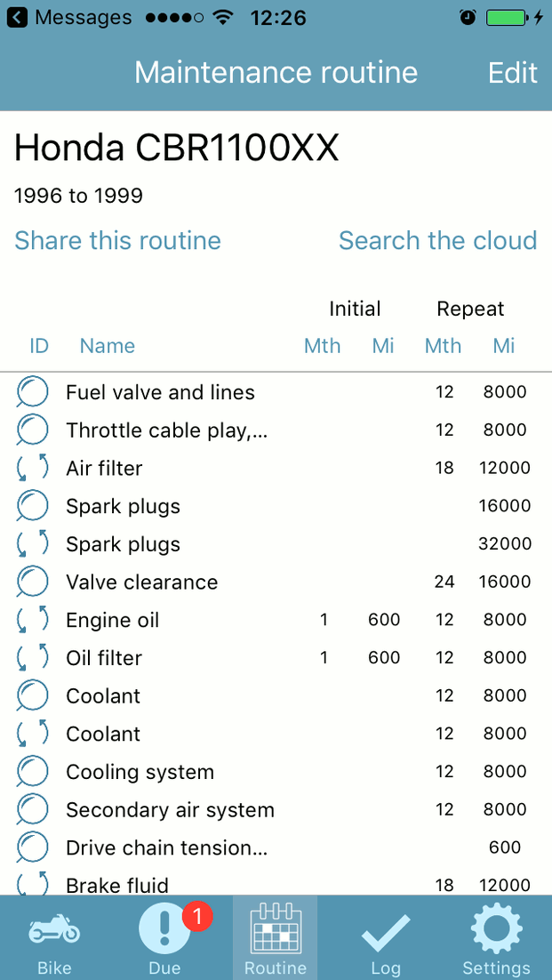Sort by the Name column header
552x980 pixels.
[x=108, y=346]
